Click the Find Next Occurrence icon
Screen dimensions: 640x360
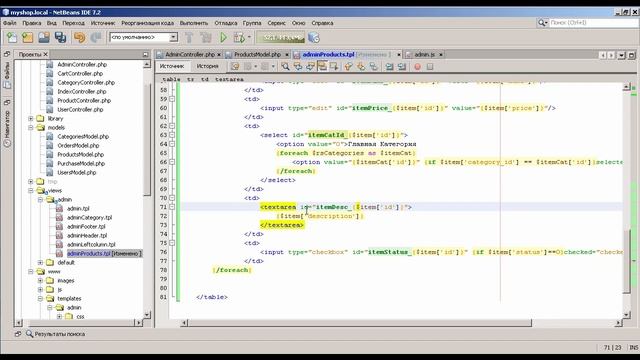click(x=310, y=66)
